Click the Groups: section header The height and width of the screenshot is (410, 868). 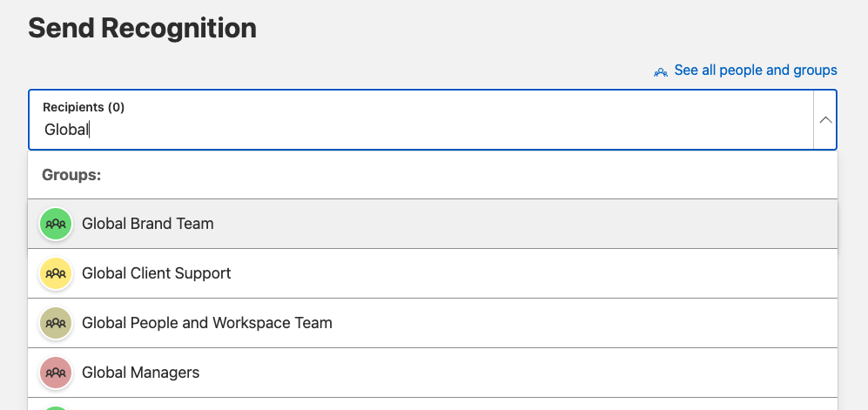click(71, 175)
